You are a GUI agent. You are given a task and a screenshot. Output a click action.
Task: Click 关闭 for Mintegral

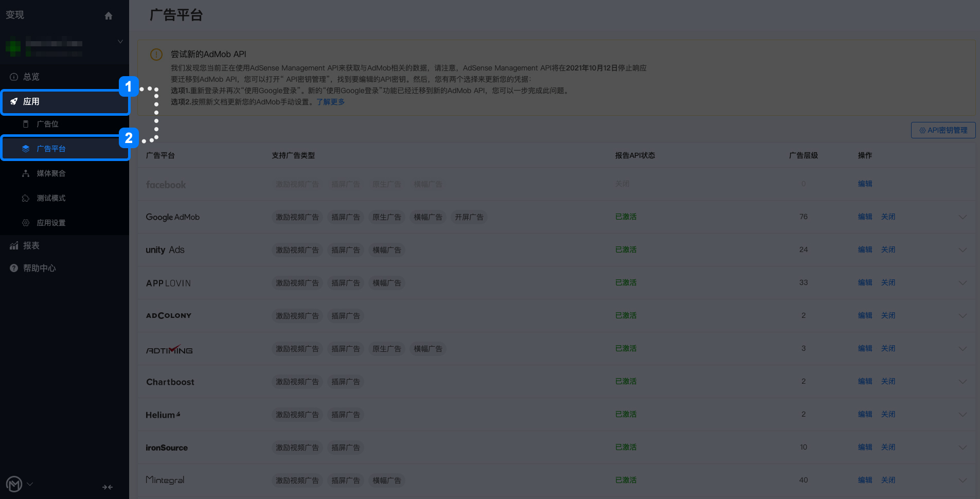click(888, 480)
